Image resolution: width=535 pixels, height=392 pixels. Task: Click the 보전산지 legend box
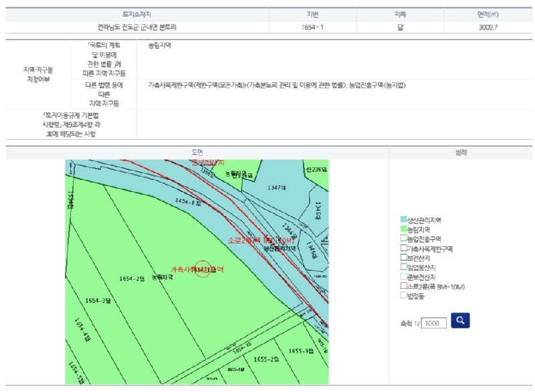point(403,258)
